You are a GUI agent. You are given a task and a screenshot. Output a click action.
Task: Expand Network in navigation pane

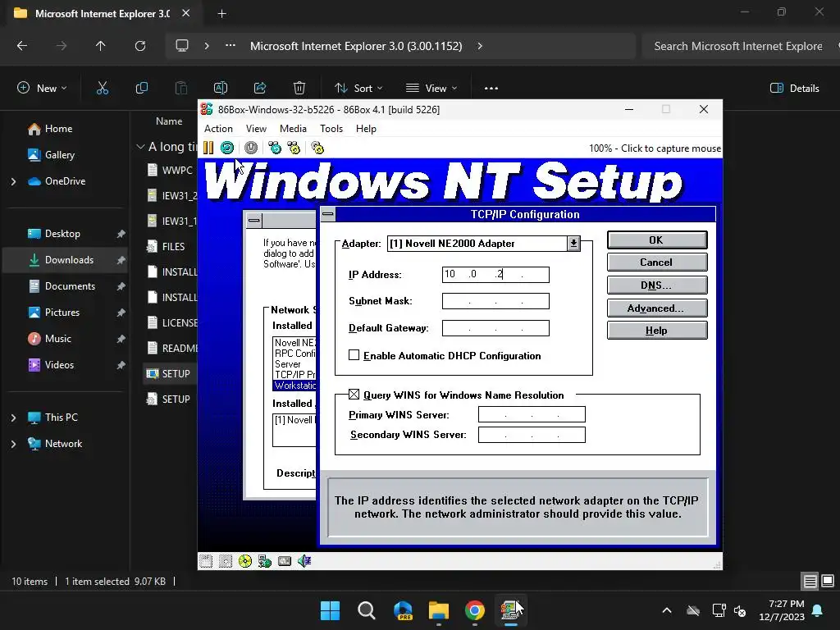(13, 444)
